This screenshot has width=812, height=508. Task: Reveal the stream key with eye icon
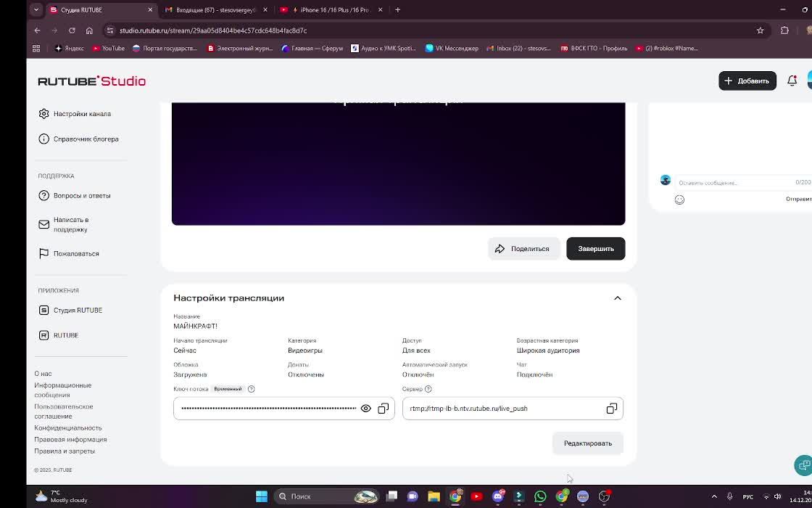click(365, 409)
